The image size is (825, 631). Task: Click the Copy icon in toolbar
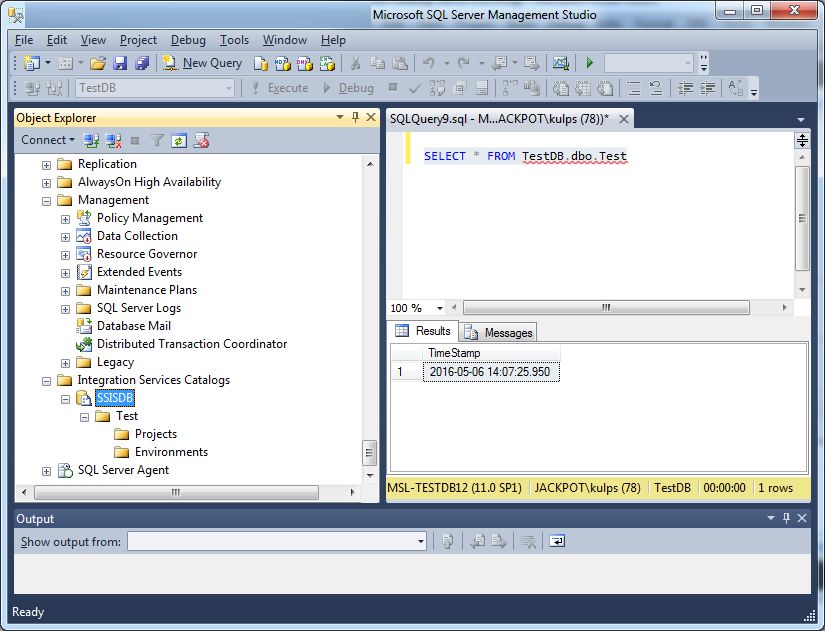tap(377, 64)
